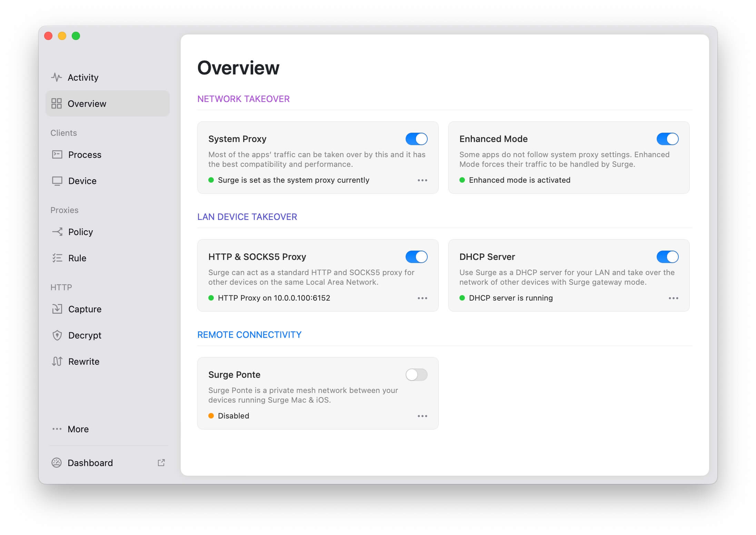
Task: Click the REMOTE CONNECTIVITY section heading
Action: (249, 335)
